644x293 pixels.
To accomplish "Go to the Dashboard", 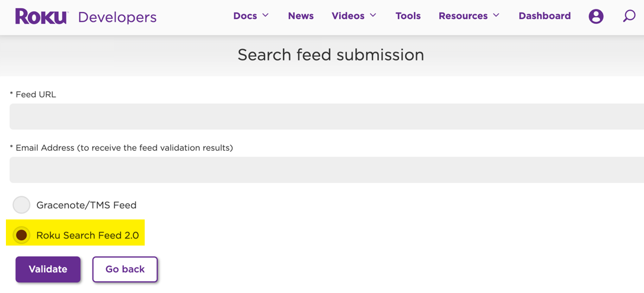I will pyautogui.click(x=544, y=15).
